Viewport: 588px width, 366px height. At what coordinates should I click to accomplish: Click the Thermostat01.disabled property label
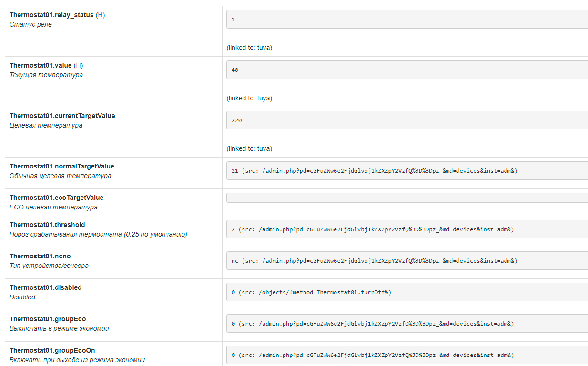[46, 288]
